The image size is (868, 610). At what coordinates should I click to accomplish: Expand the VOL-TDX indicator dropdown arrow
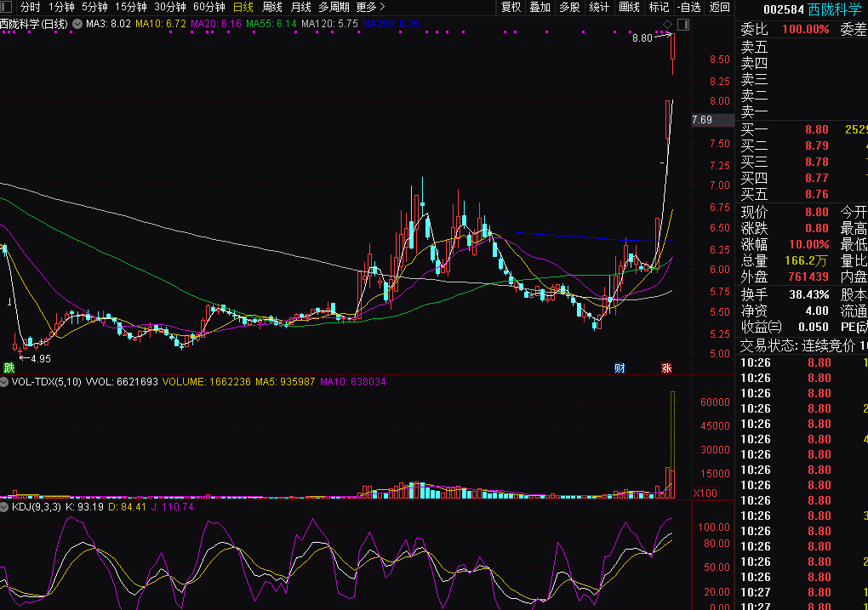point(5,382)
